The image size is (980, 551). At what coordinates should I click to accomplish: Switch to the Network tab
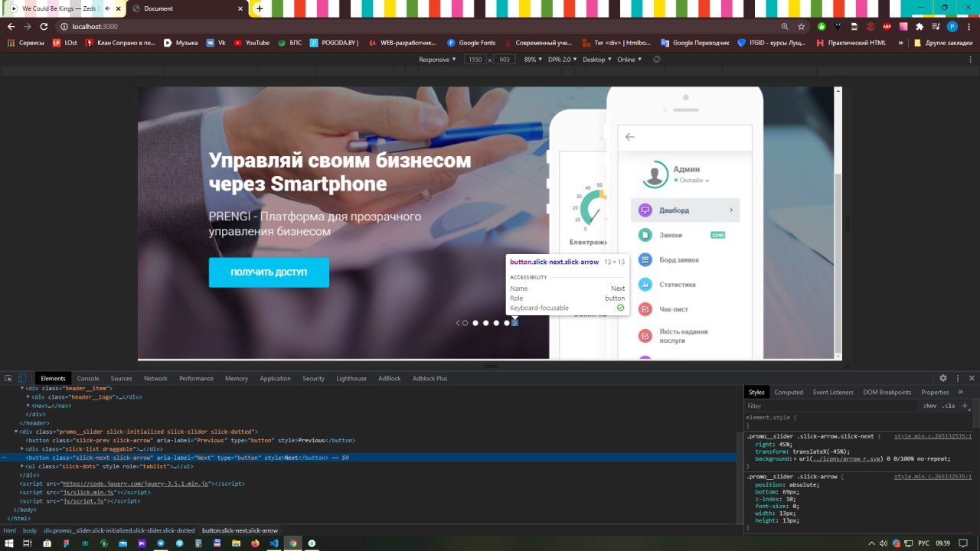[x=155, y=378]
